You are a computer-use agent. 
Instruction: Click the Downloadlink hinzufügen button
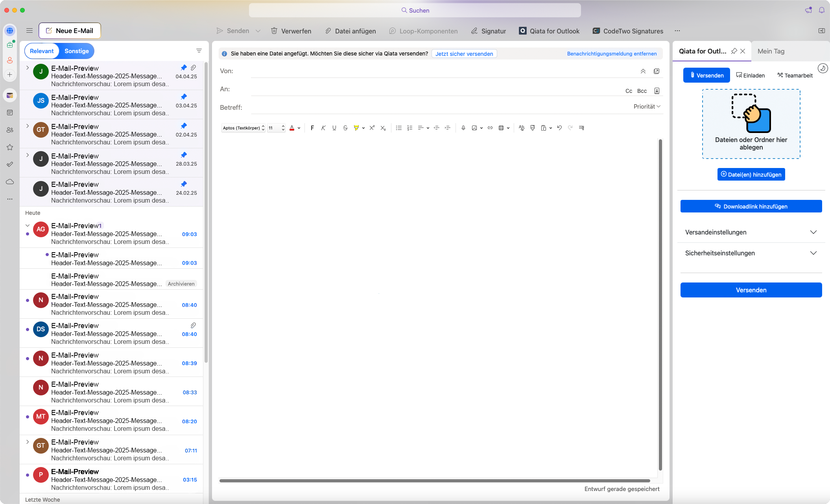click(751, 207)
